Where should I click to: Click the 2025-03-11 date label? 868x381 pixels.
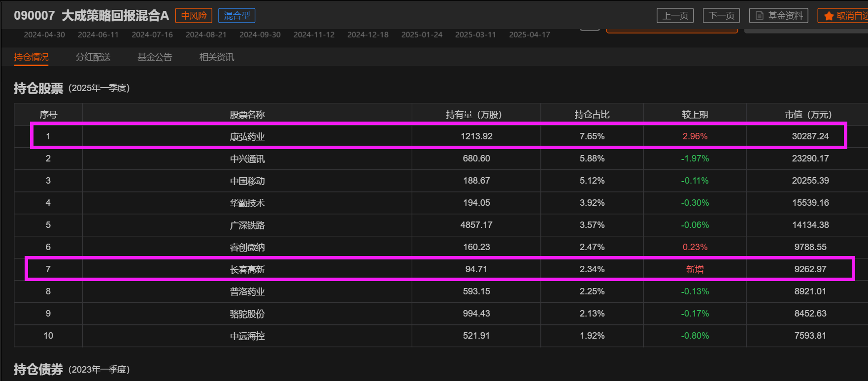[x=475, y=35]
